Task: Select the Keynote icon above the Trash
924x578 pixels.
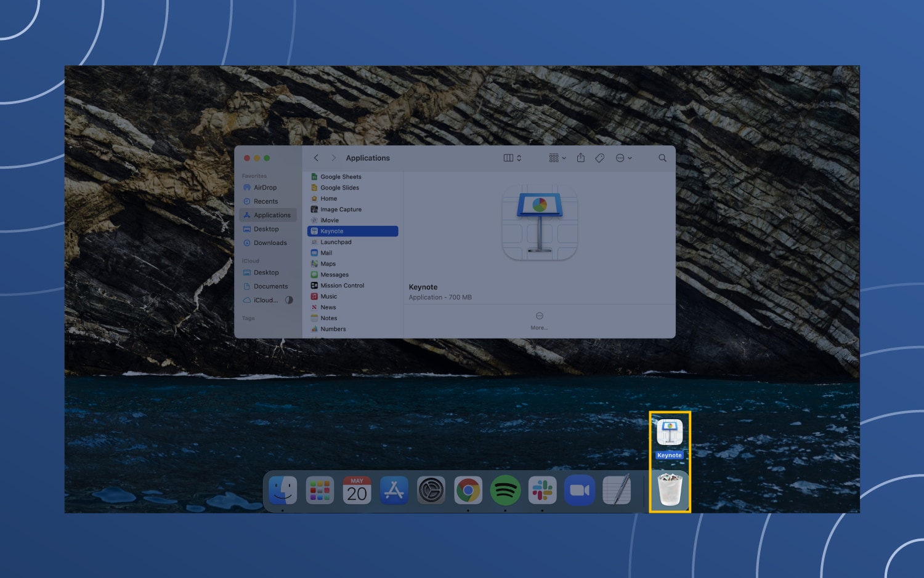Action: point(670,433)
